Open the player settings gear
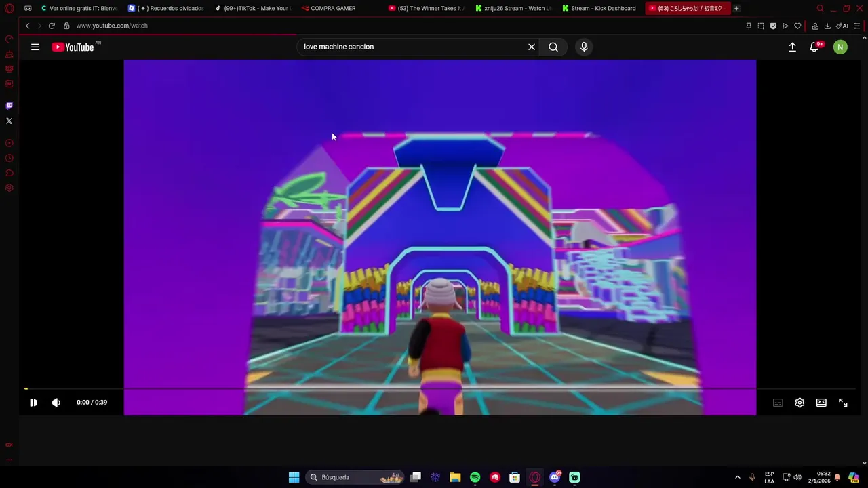Screen dimensions: 868x488 coord(800,403)
